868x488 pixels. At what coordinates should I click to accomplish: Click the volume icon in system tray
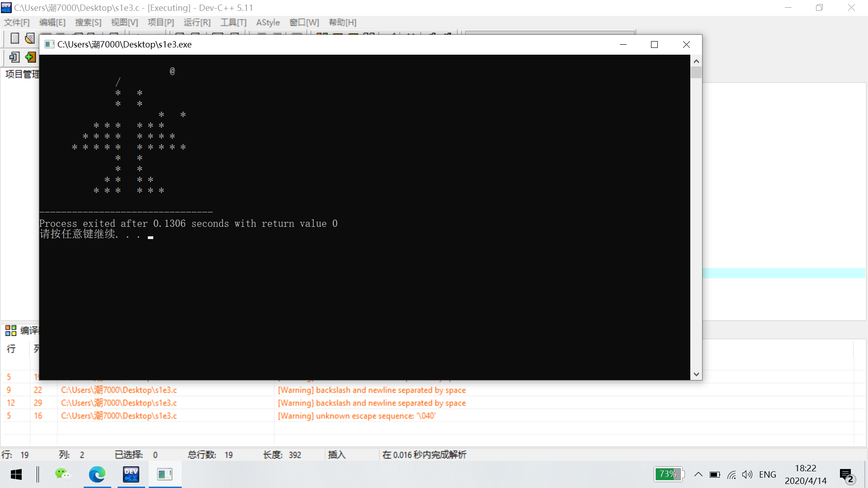(x=747, y=474)
